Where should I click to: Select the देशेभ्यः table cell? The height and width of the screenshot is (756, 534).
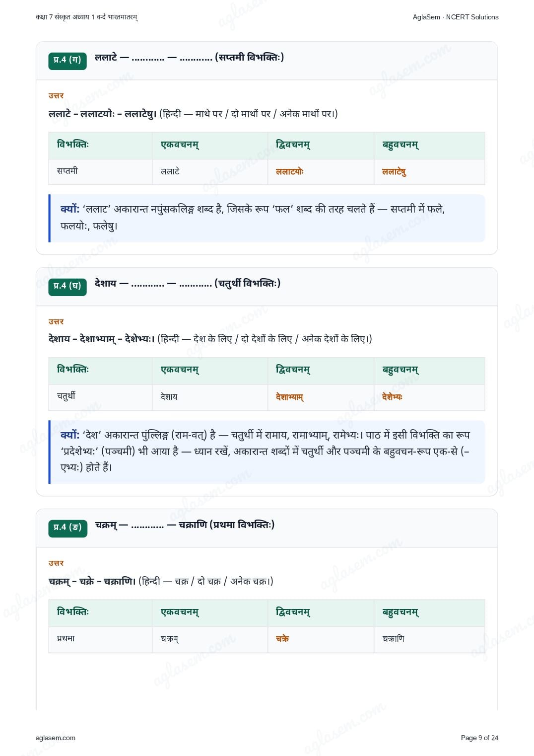coord(429,397)
